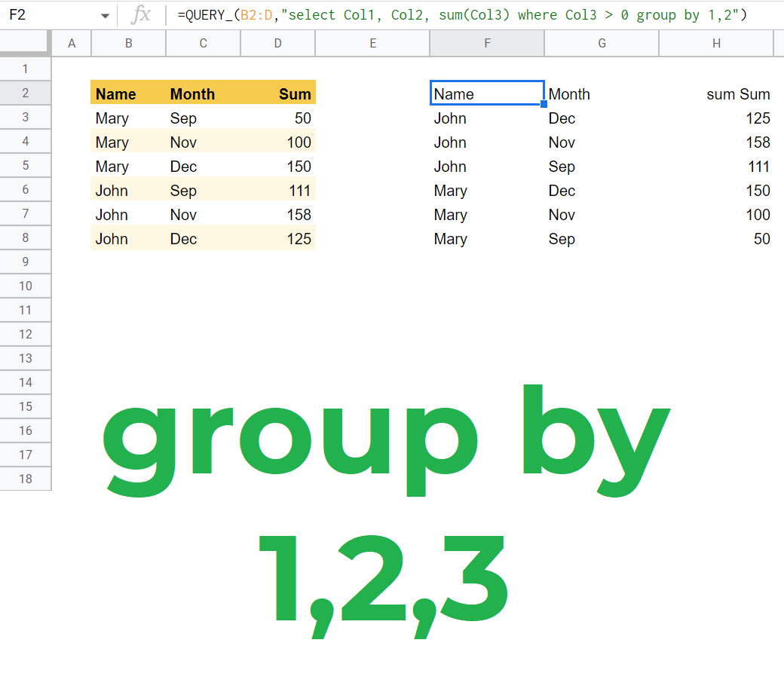Click the John cell in row 7 column B

pyautogui.click(x=128, y=215)
